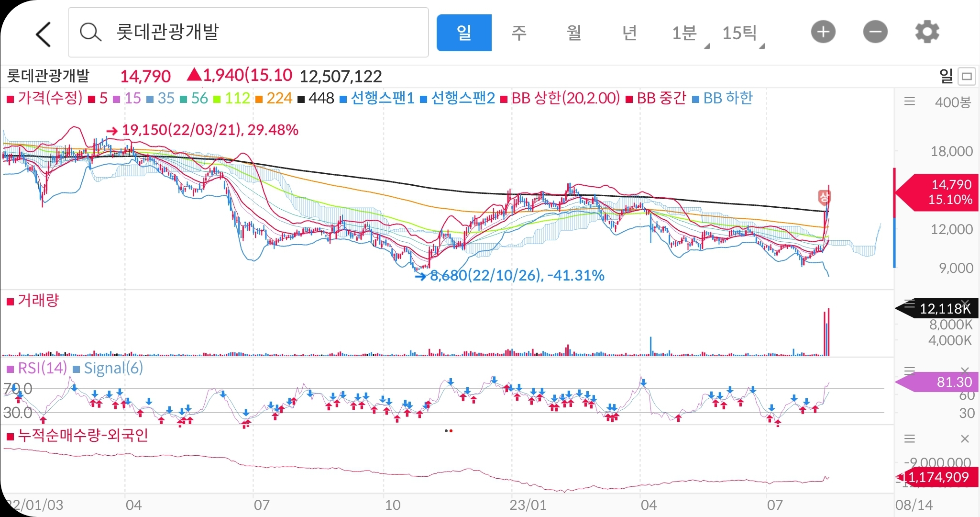980x517 pixels.
Task: Select the 선행스팬1 legend entry
Action: (x=377, y=98)
